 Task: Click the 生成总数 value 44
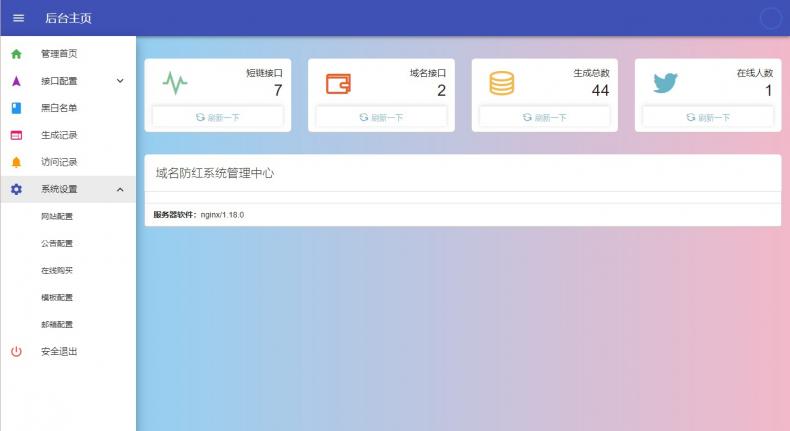pos(601,90)
